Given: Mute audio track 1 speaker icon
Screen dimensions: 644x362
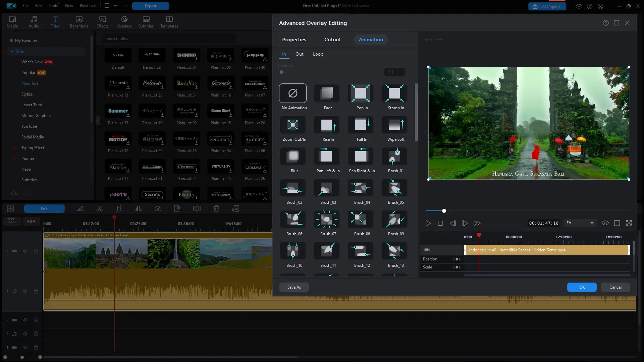Looking at the screenshot, I should tap(25, 292).
